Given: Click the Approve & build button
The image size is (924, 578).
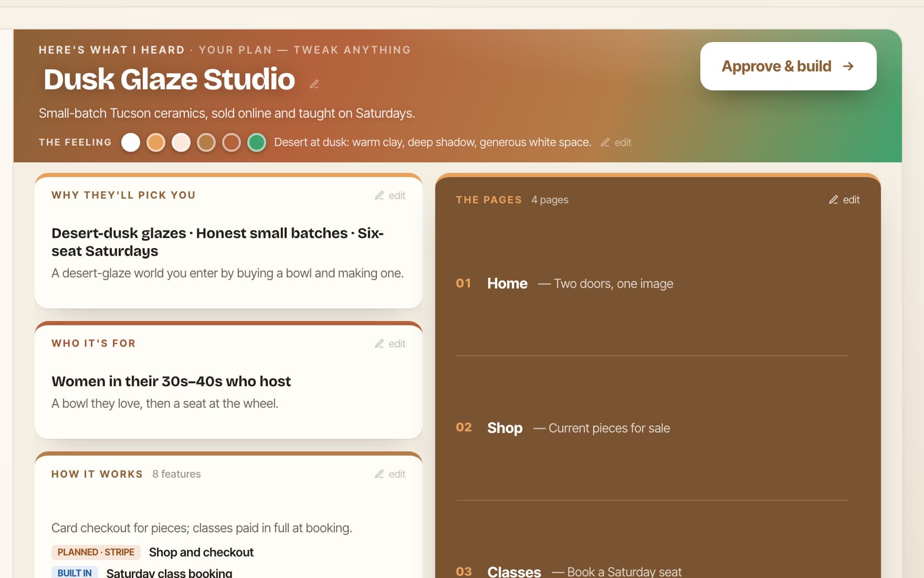Looking at the screenshot, I should [x=788, y=66].
